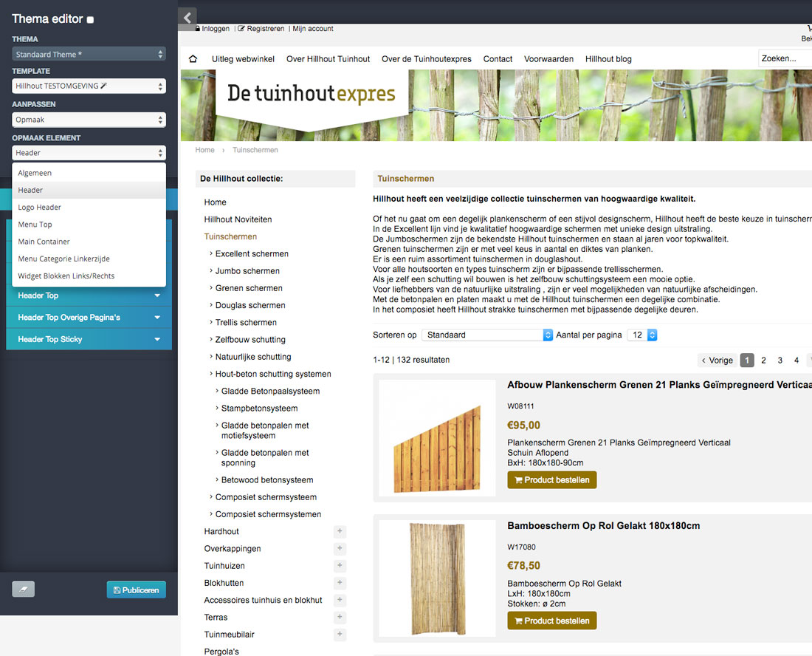
Task: Open Voorwaarden nav item
Action: click(549, 59)
